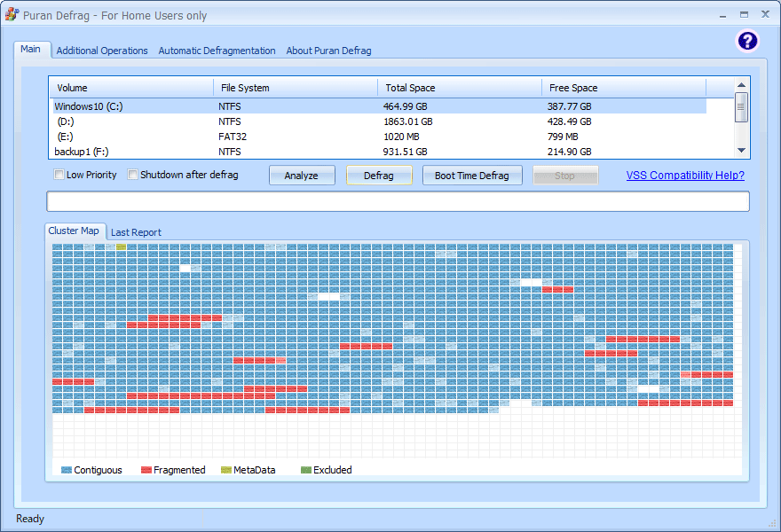Click the volume list scroll up arrow
Viewport: 781px width, 532px height.
pos(741,85)
